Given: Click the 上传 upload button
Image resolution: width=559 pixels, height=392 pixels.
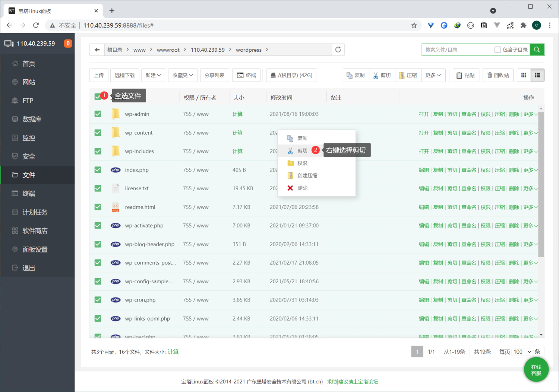Looking at the screenshot, I should coord(99,75).
